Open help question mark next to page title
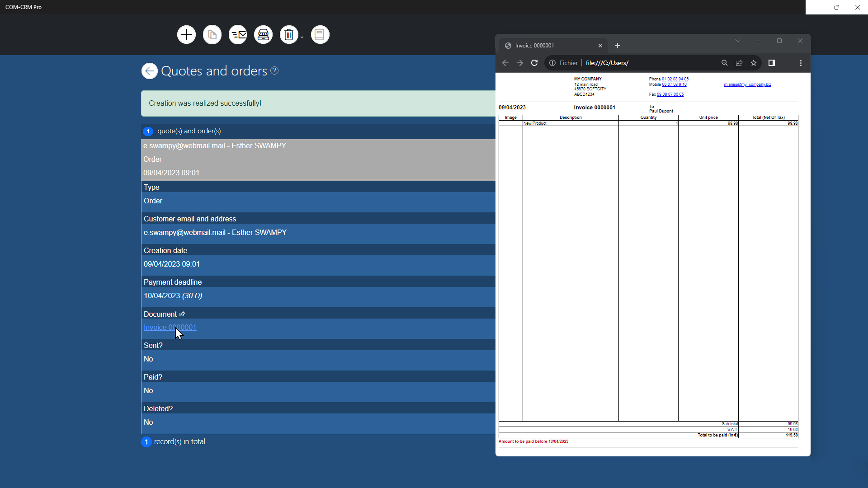Screen dimensions: 868x488 [274, 70]
